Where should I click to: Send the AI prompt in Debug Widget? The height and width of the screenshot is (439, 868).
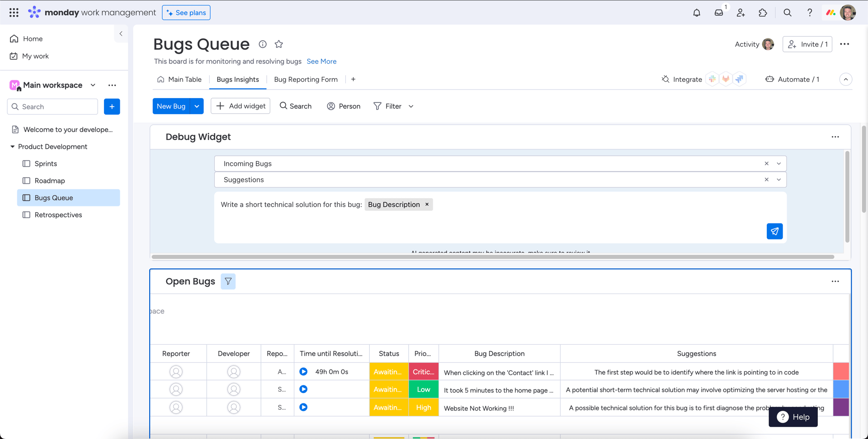(774, 231)
